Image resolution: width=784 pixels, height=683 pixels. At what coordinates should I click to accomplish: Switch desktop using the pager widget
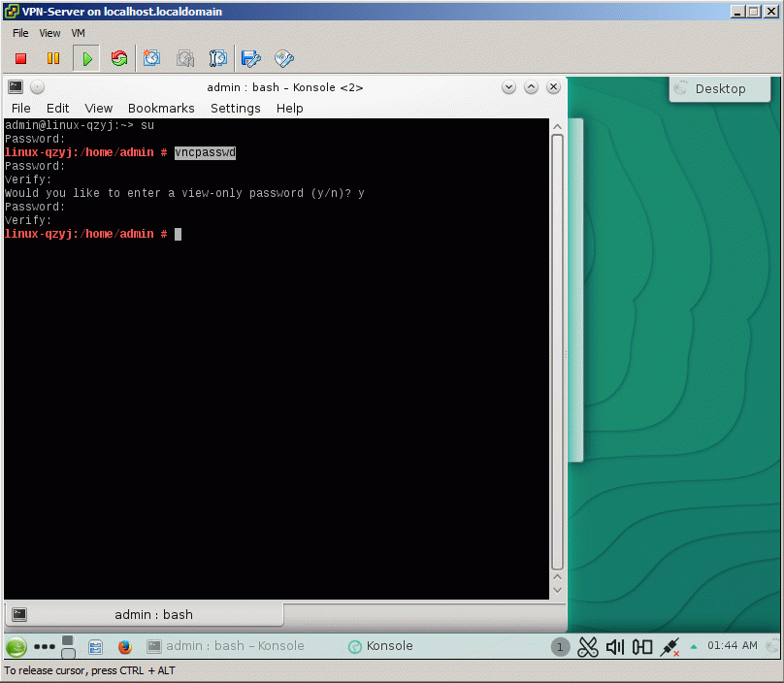68,646
